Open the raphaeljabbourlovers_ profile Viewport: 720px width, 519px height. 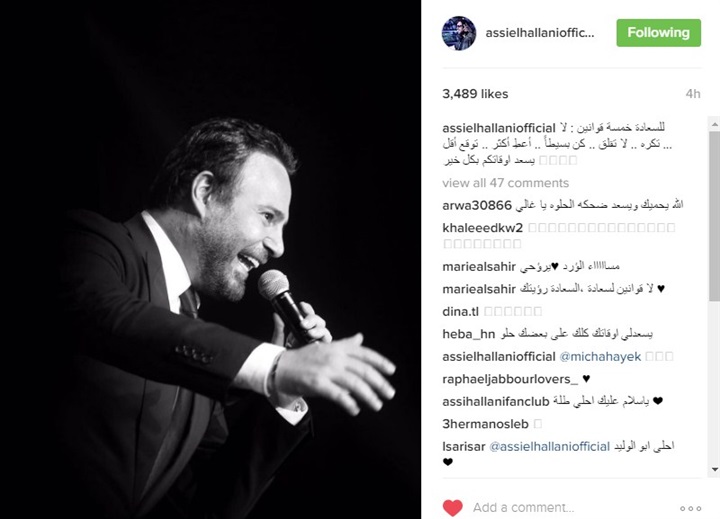(510, 379)
